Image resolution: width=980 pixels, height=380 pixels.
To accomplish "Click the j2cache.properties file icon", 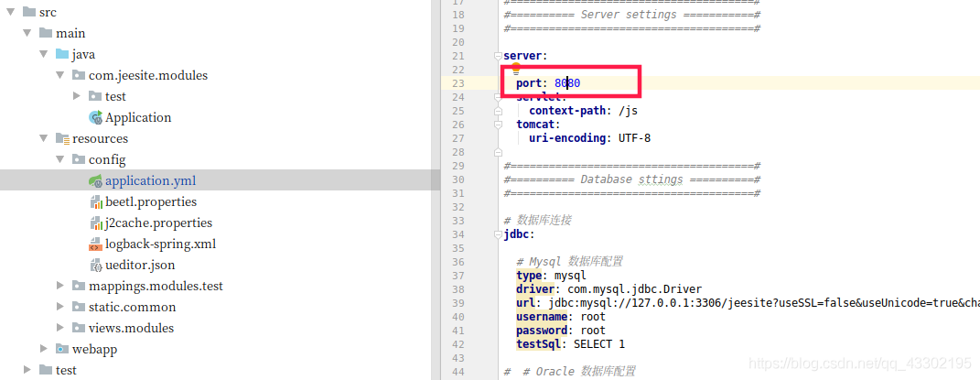I will (x=96, y=223).
